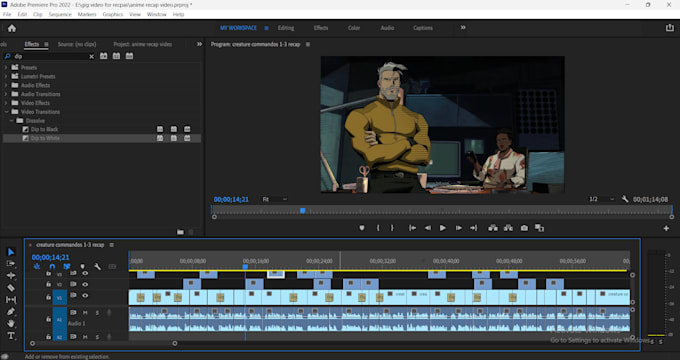
Task: Switch to the Color workspace
Action: point(354,28)
